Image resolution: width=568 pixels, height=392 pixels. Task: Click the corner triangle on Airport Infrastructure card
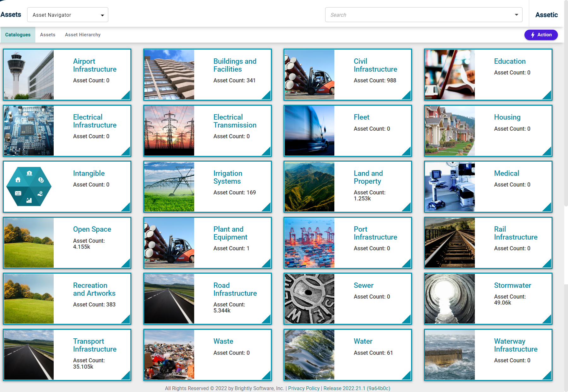(127, 96)
